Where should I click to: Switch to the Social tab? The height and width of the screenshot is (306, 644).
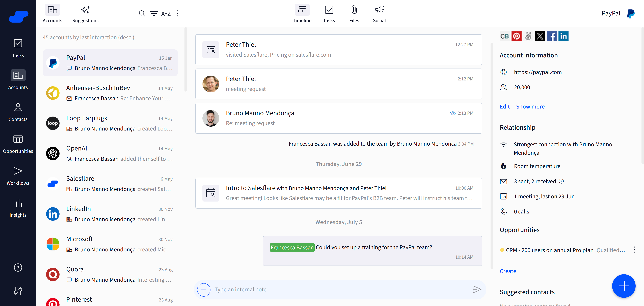[x=379, y=14]
